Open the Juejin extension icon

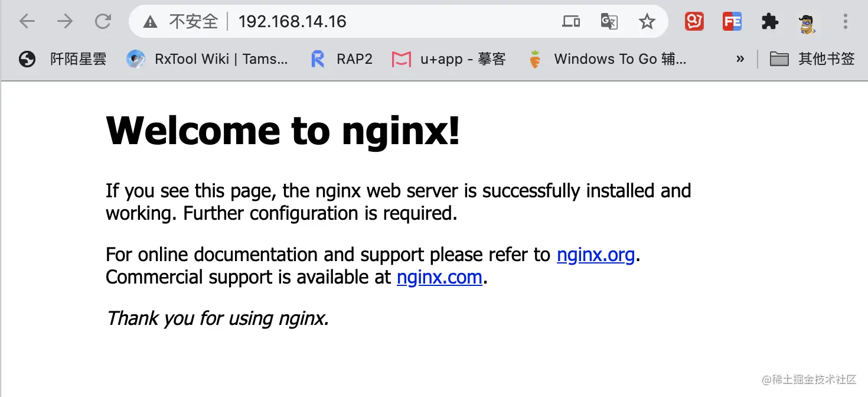tap(694, 21)
